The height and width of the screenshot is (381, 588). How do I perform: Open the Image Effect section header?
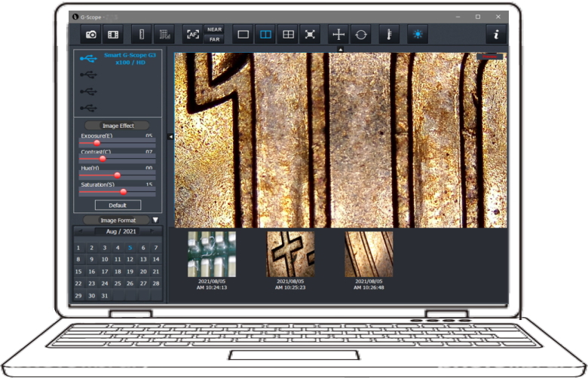pyautogui.click(x=118, y=126)
